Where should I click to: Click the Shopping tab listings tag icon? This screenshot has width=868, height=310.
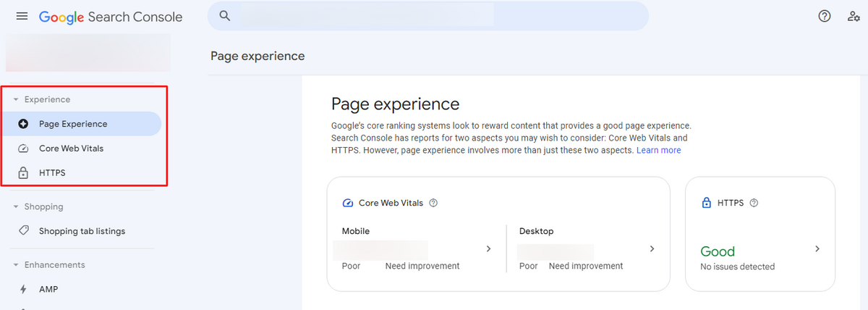coord(23,231)
